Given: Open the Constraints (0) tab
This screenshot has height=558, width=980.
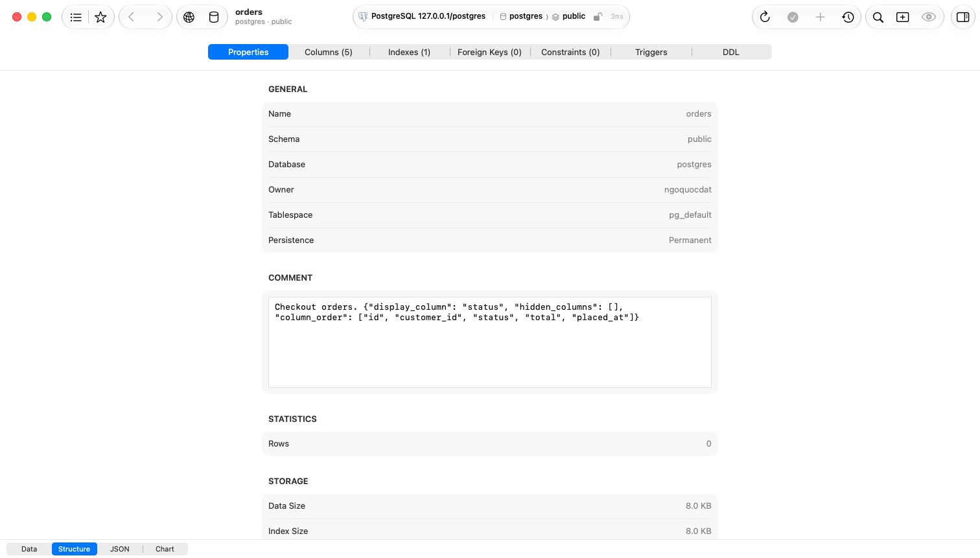Looking at the screenshot, I should pos(570,52).
